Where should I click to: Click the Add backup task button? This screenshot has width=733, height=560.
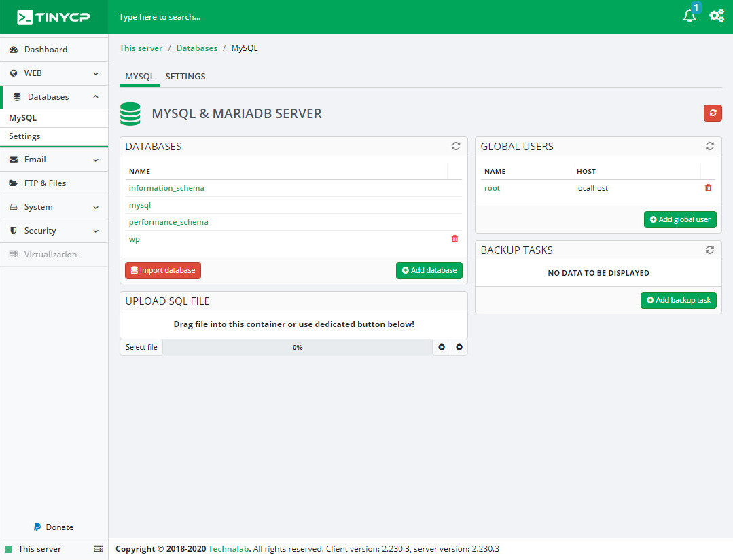678,300
